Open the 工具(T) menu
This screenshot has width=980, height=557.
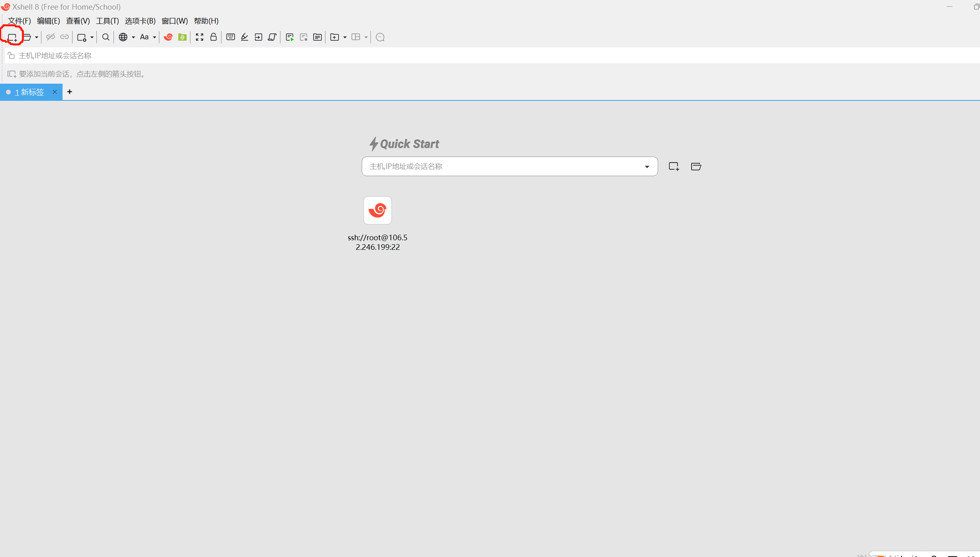107,21
